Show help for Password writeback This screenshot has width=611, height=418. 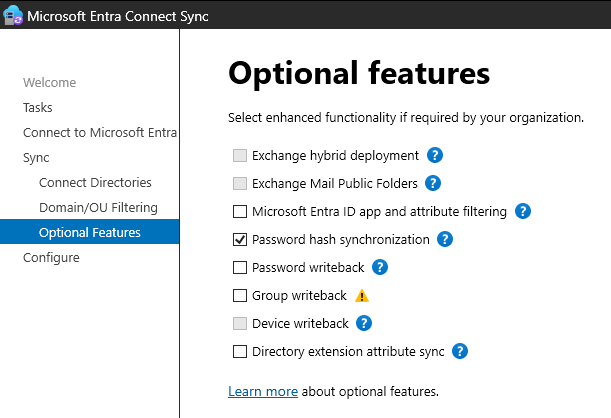tap(379, 267)
